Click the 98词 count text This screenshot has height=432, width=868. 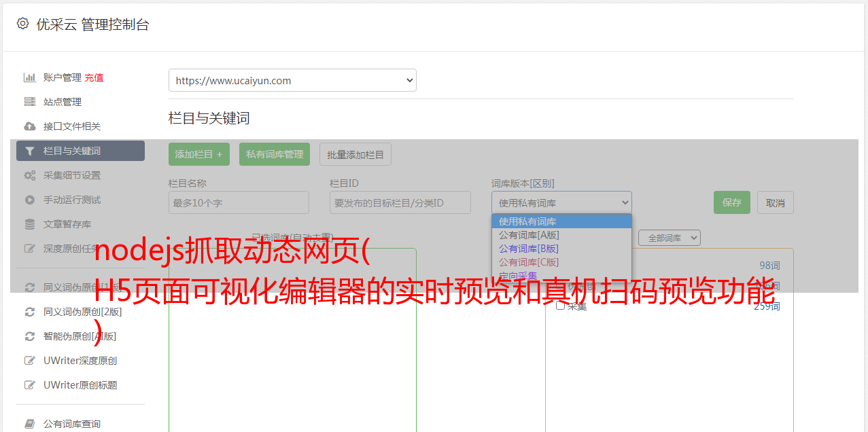point(769,266)
